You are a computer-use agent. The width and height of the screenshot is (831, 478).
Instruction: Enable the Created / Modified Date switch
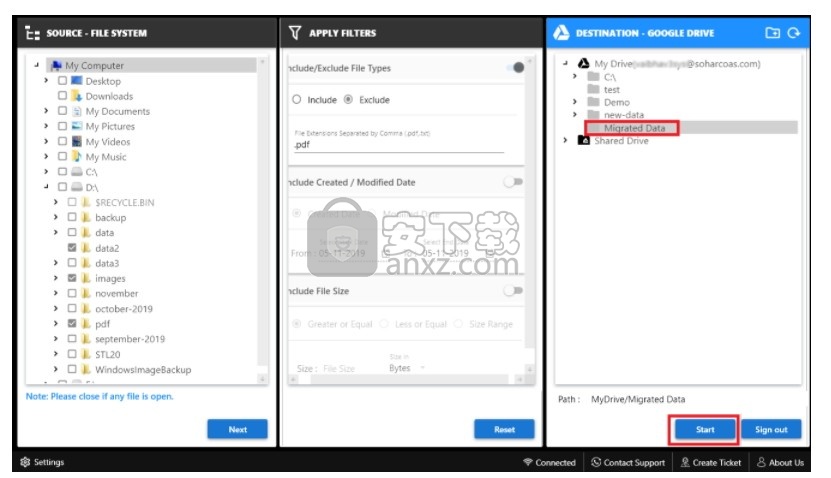513,182
